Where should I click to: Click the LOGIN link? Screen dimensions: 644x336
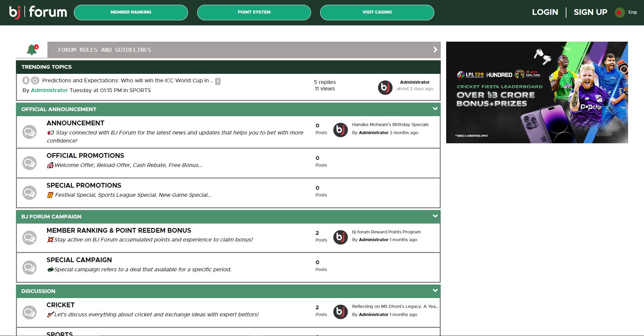click(x=545, y=12)
